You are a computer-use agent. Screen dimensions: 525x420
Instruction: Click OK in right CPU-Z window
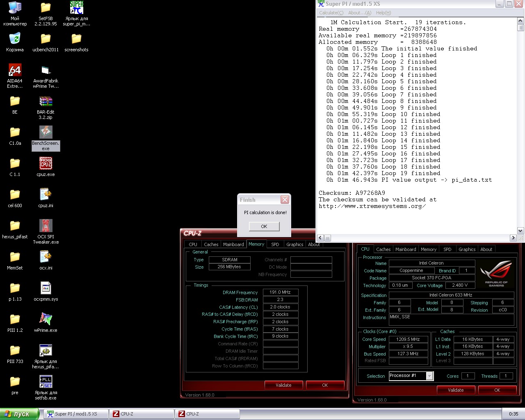click(497, 390)
